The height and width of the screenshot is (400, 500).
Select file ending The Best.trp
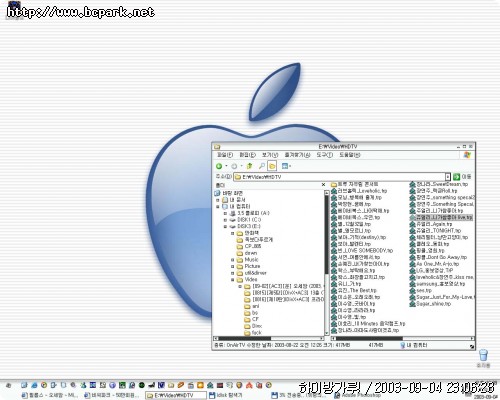point(354,290)
